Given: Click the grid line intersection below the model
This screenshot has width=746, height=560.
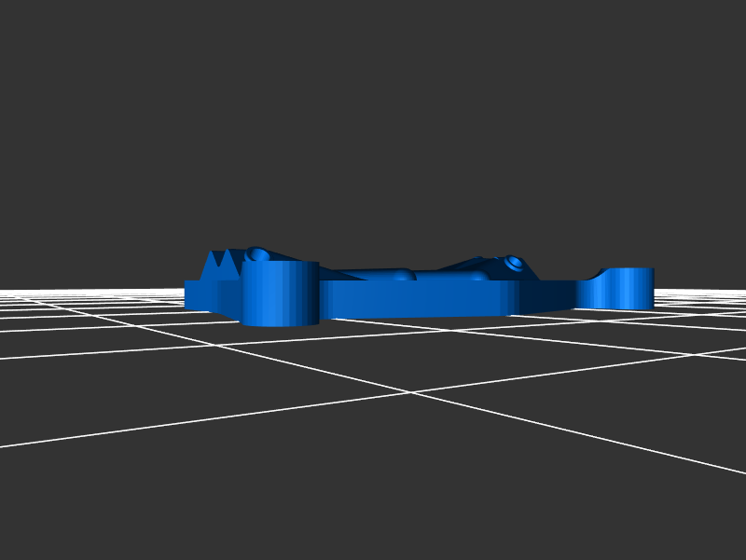Looking at the screenshot, I should (x=410, y=392).
